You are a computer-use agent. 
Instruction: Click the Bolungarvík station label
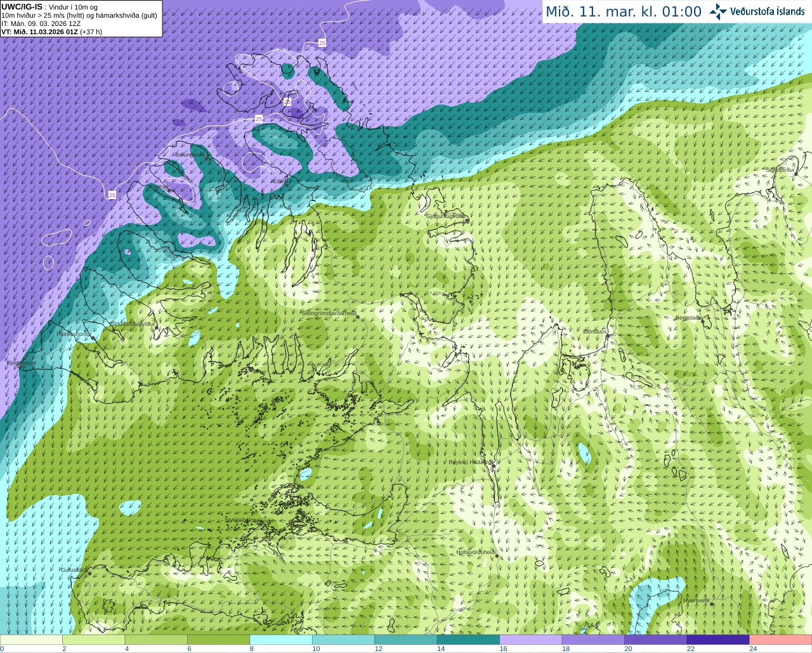coord(190,154)
